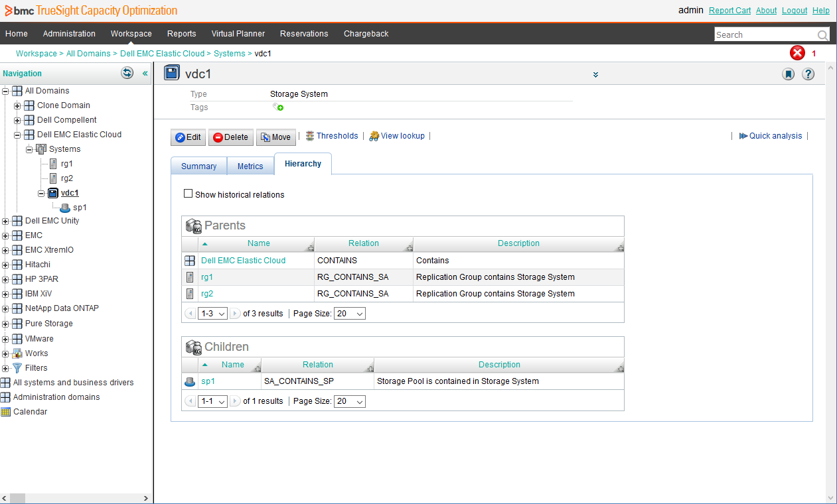Click the main content vertical scrollbar

(832, 283)
